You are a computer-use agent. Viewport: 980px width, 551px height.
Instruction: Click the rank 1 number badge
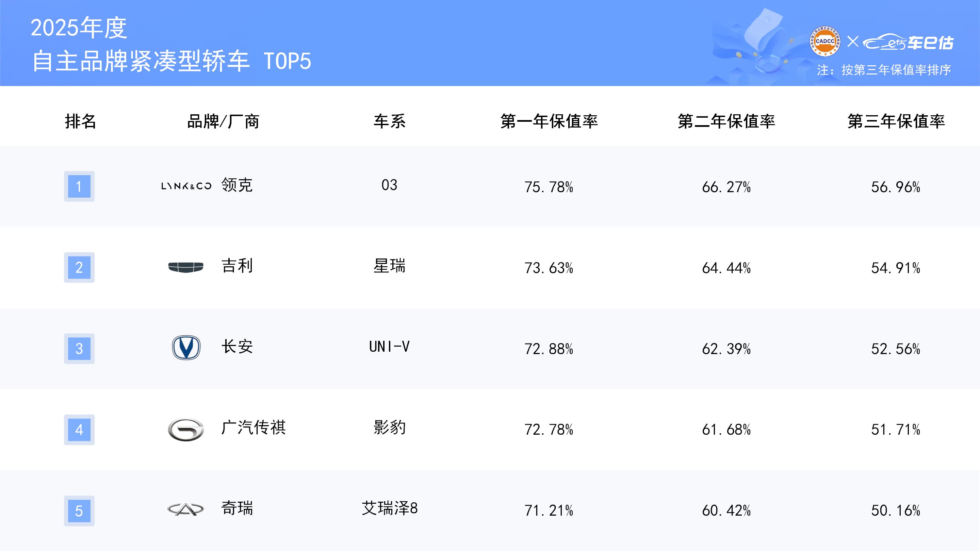(79, 186)
